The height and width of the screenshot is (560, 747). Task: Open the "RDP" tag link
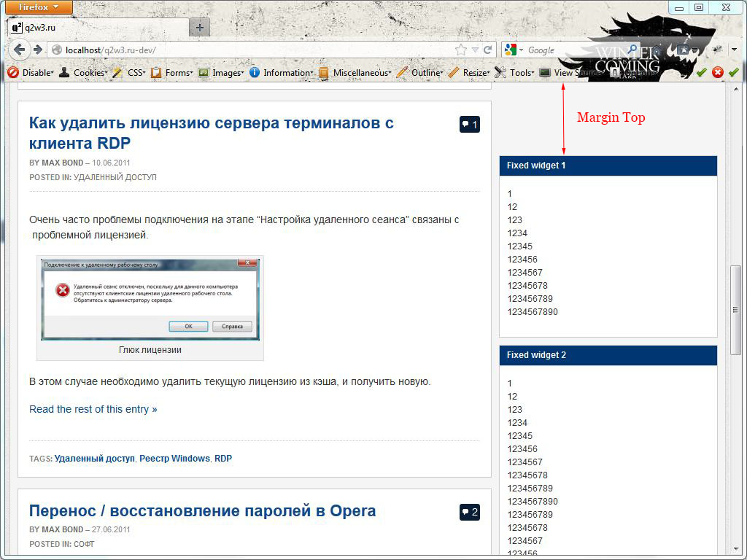223,458
